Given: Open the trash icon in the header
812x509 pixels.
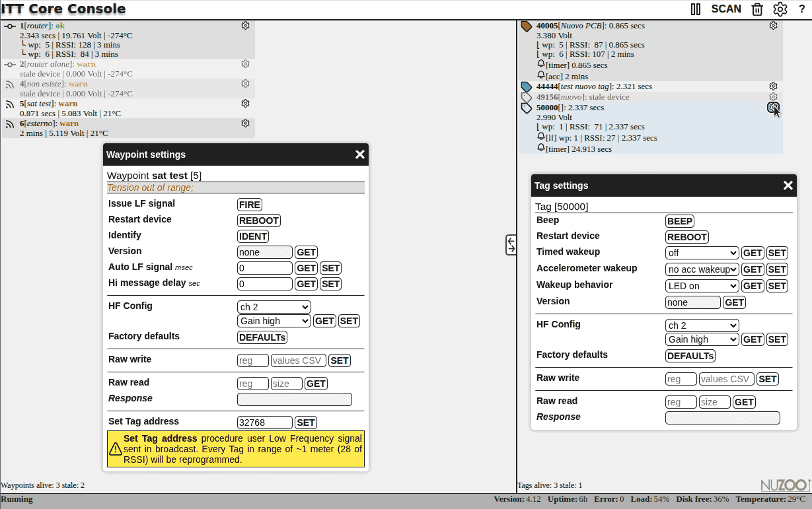Looking at the screenshot, I should (x=757, y=9).
